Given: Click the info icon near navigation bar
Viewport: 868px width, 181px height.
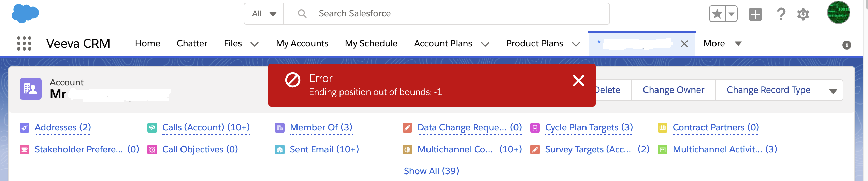Looking at the screenshot, I should (847, 45).
